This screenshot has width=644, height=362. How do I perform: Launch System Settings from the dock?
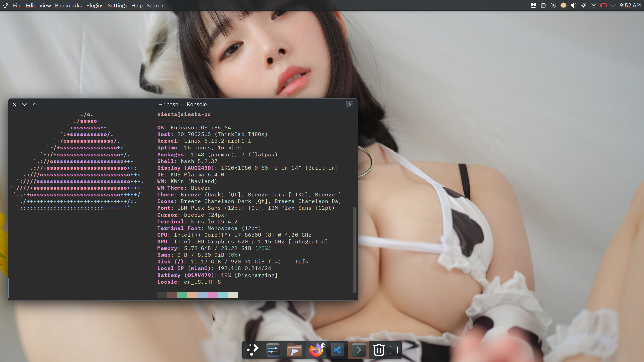point(273,350)
